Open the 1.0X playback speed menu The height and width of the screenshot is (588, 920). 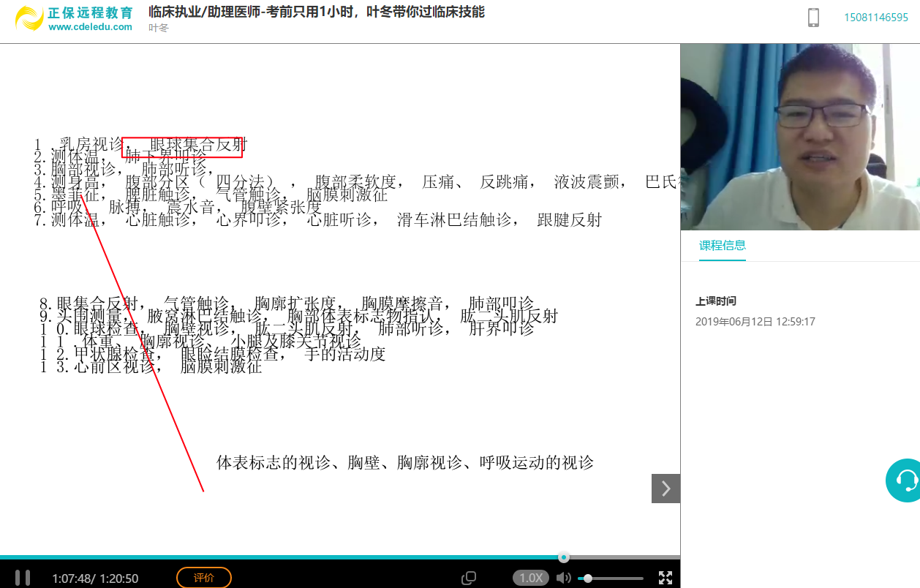pos(530,578)
